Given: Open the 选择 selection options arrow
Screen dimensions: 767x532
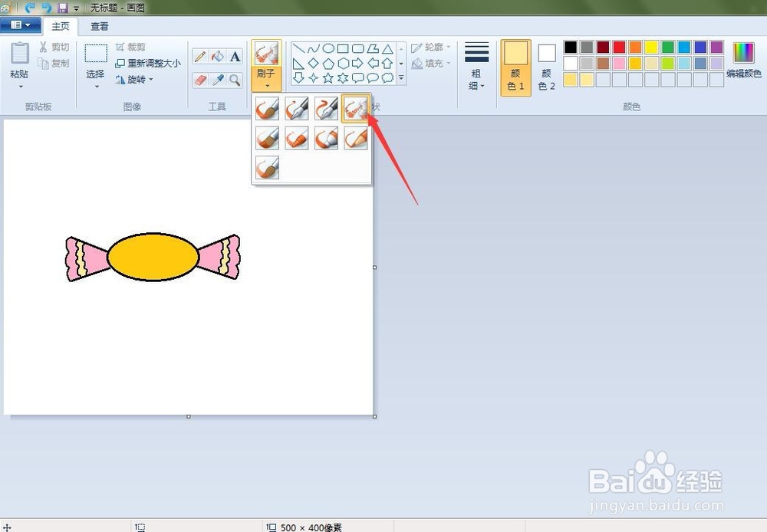Looking at the screenshot, I should pos(97,87).
